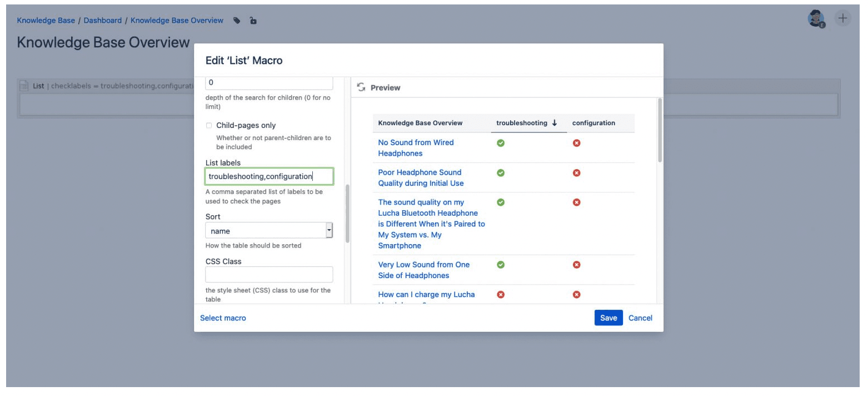The height and width of the screenshot is (396, 868).
Task: Go to Dashboard breadcrumb
Action: 103,21
